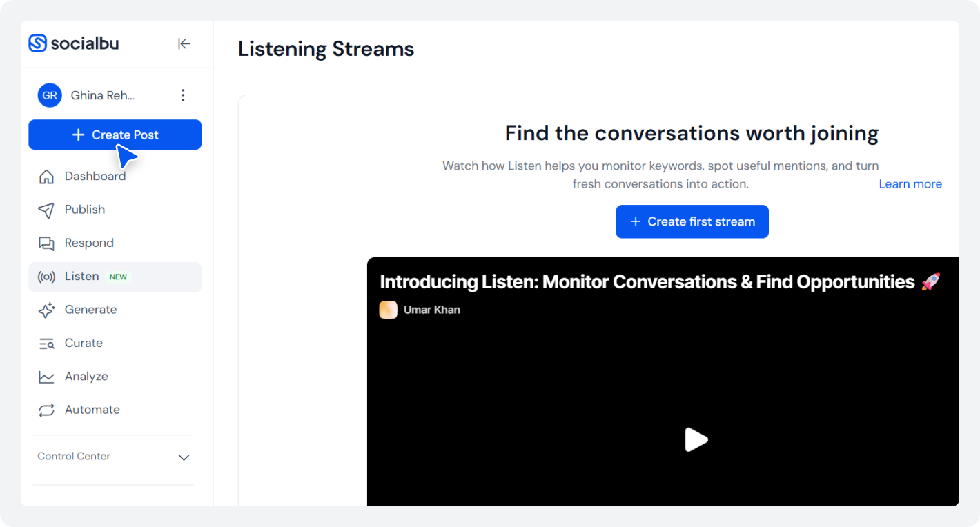Click Create first stream button
This screenshot has width=980, height=527.
coord(692,221)
